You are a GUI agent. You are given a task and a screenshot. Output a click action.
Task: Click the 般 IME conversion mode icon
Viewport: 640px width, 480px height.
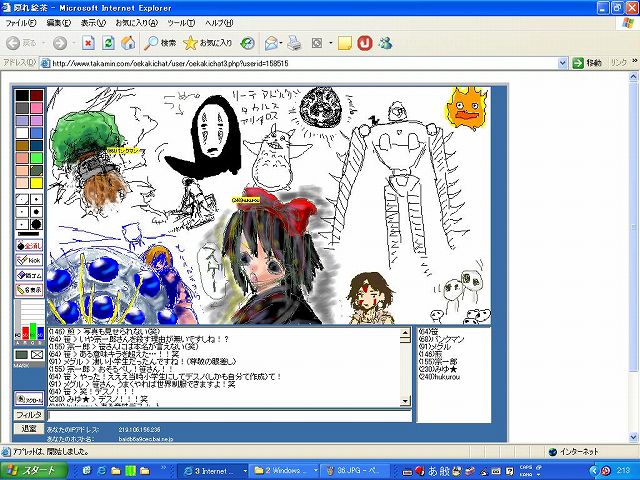[444, 471]
